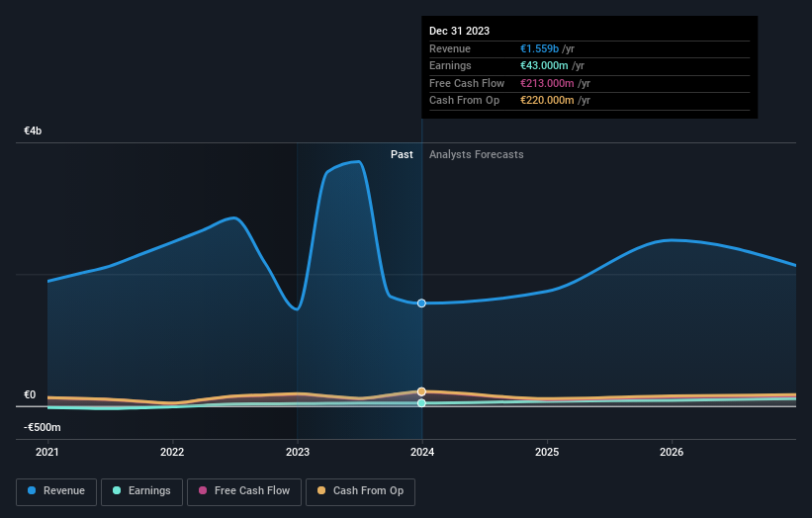The height and width of the screenshot is (518, 812).
Task: Click the 2024 x-axis label
Action: (422, 453)
